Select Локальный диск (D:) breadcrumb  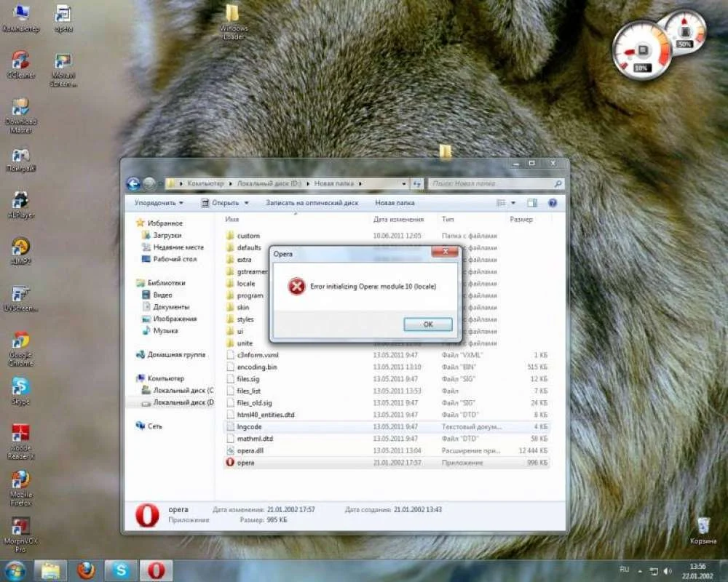(x=269, y=184)
